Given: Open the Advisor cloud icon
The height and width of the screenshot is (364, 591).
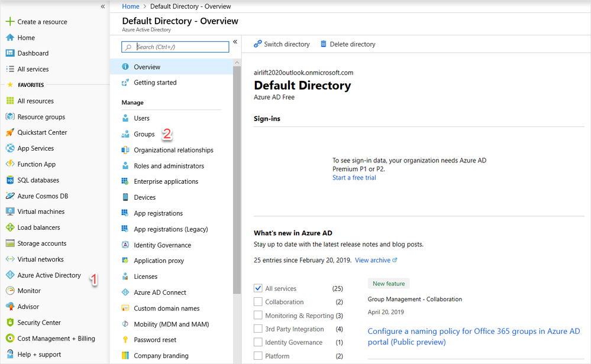Looking at the screenshot, I should [x=10, y=307].
